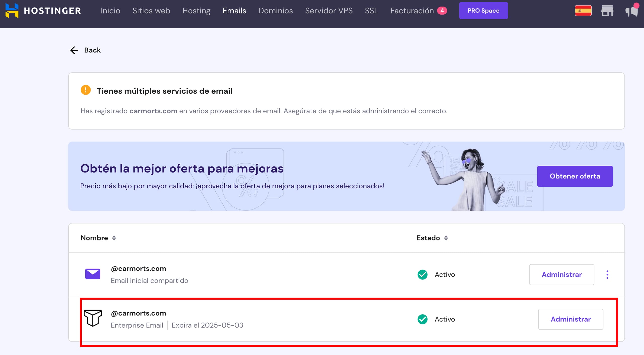Go to the Dominios menu
Screen dimensions: 644x355
275,11
